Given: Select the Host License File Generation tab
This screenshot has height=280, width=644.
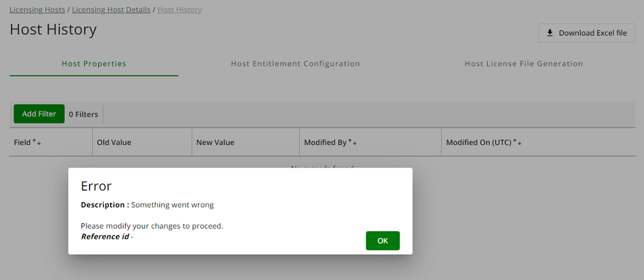Looking at the screenshot, I should [x=523, y=64].
